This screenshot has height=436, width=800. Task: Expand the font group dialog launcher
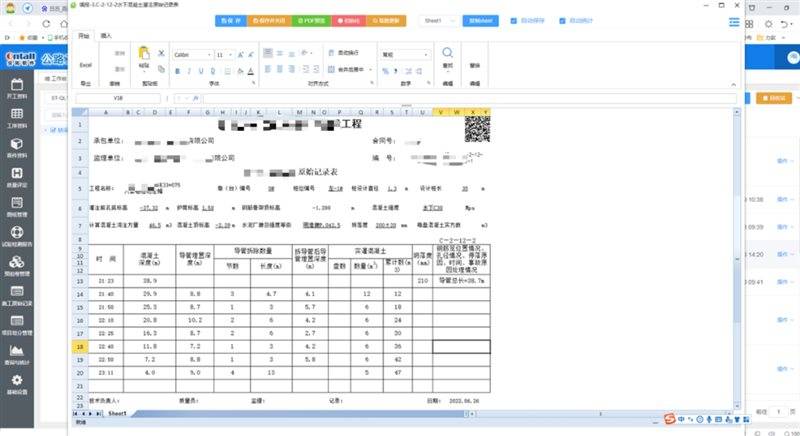pyautogui.click(x=254, y=83)
